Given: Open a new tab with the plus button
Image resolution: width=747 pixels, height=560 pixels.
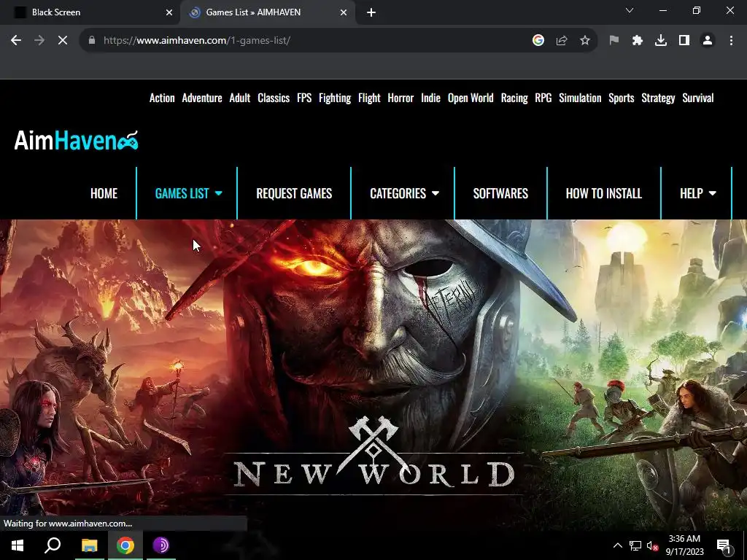Looking at the screenshot, I should click(371, 12).
